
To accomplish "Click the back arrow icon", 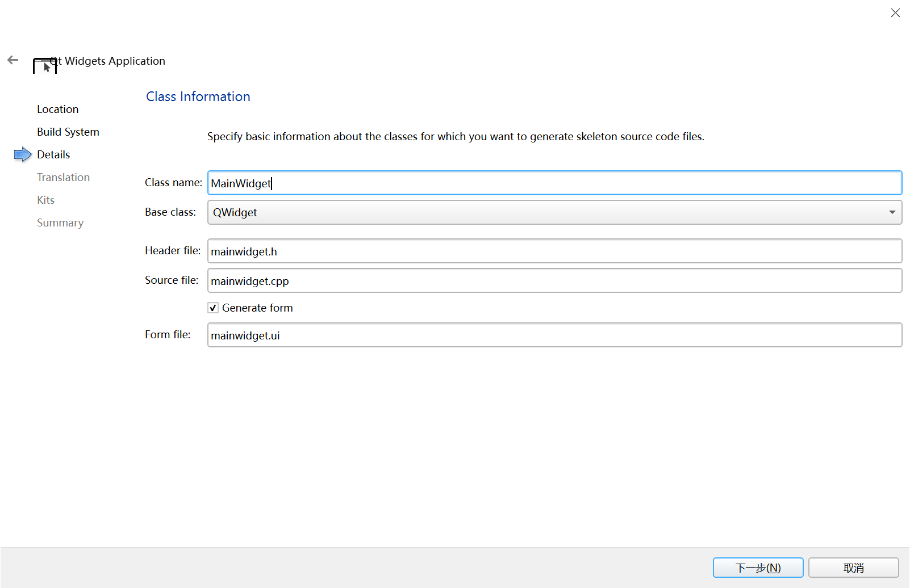I will [x=13, y=60].
